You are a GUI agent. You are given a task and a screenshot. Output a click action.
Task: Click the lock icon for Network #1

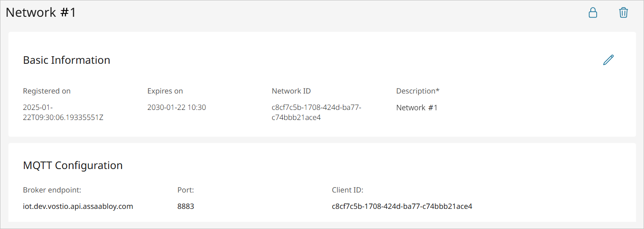coord(593,13)
